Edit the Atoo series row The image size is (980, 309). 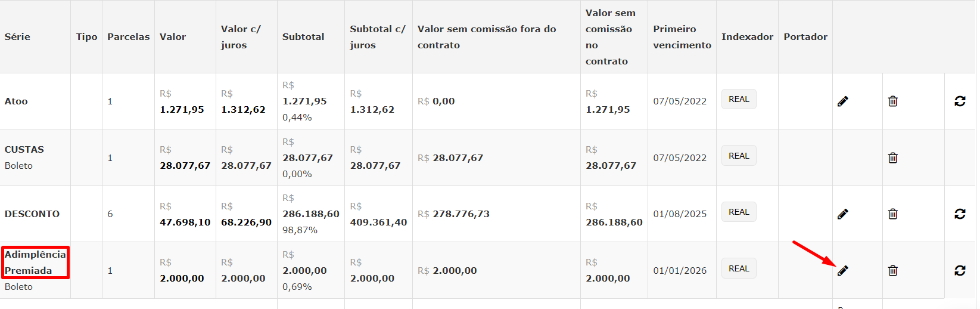coord(842,101)
